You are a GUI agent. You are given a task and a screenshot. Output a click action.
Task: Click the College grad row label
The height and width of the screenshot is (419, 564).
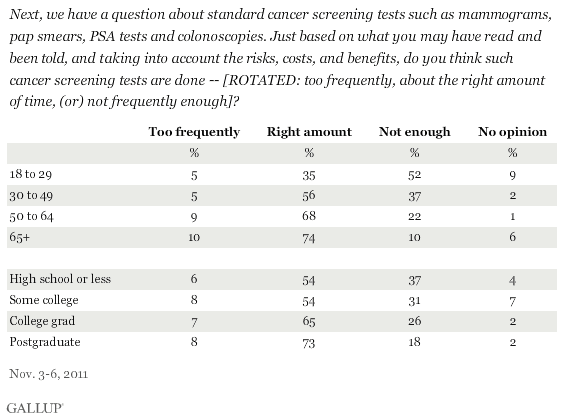click(x=42, y=321)
